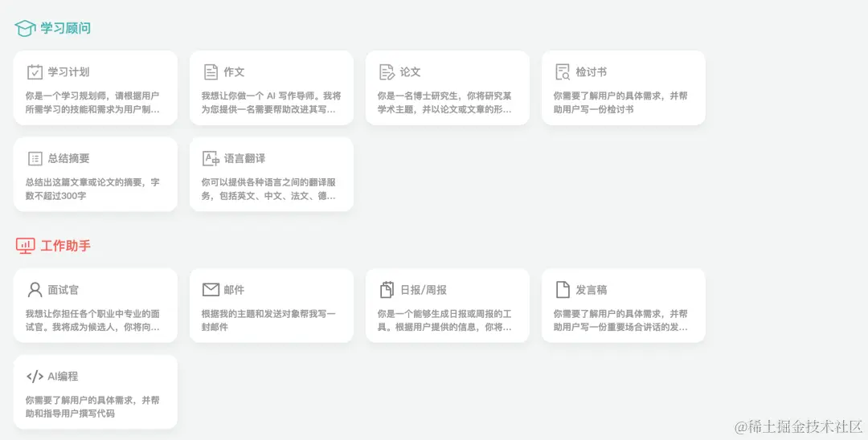Viewport: 868px width, 440px height.
Task: Select the 发言稿 card title
Action: click(x=592, y=290)
